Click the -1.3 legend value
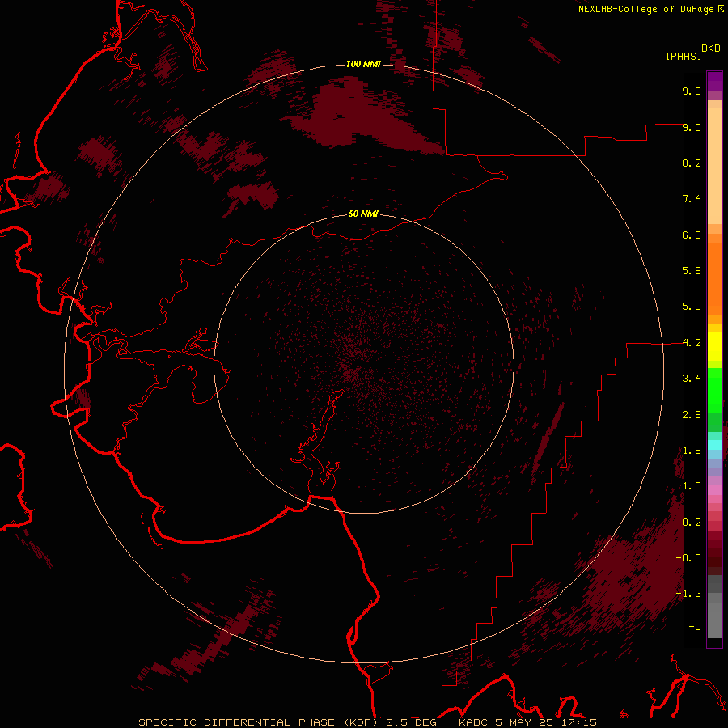This screenshot has height=728, width=728. (688, 594)
